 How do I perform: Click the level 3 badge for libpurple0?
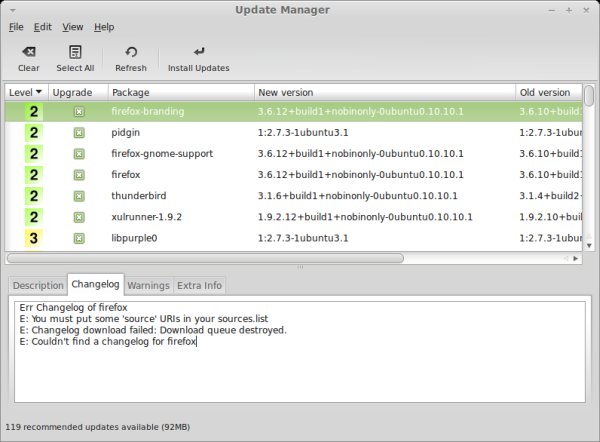coord(35,238)
